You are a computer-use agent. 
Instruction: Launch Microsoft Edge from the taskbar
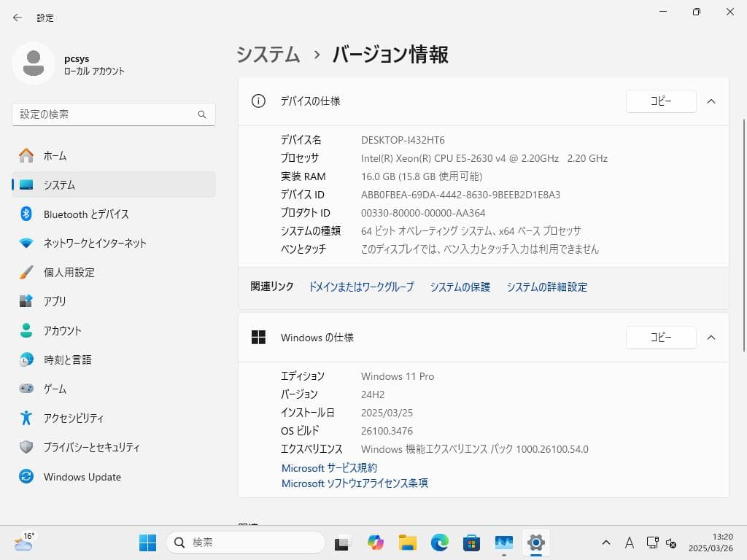click(438, 542)
